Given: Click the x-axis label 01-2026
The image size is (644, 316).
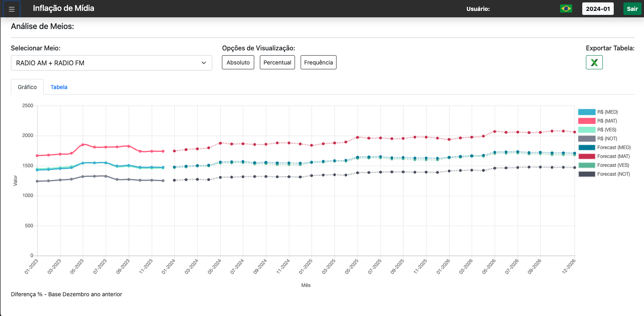Looking at the screenshot, I should point(443,266).
